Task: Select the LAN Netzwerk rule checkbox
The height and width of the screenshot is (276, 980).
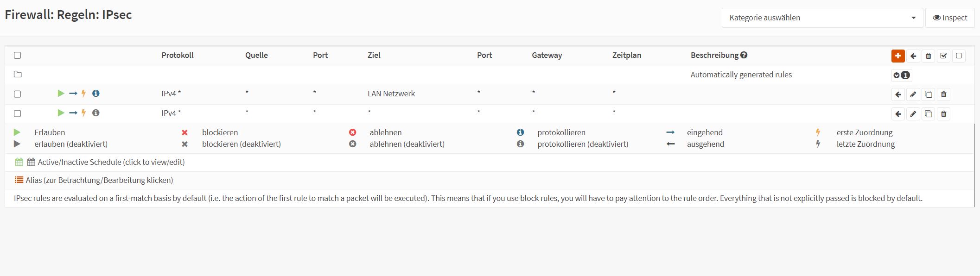Action: click(x=18, y=94)
